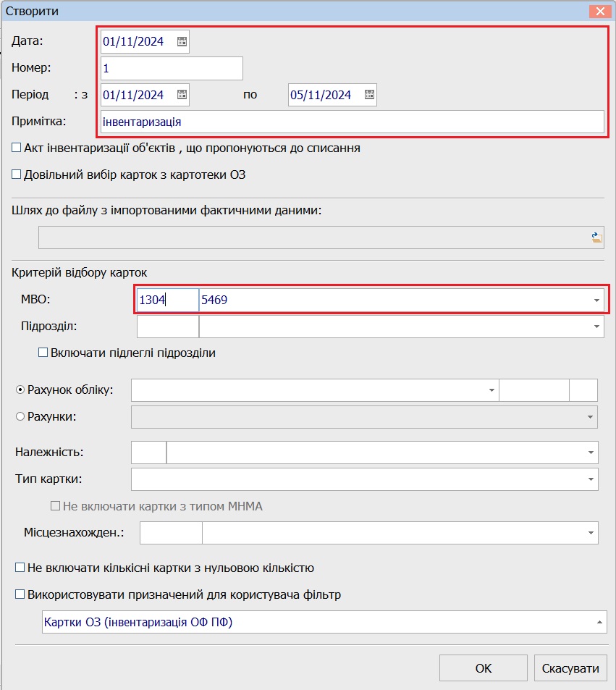Browse for imported data file folder icon
This screenshot has width=616, height=690.
tap(596, 237)
